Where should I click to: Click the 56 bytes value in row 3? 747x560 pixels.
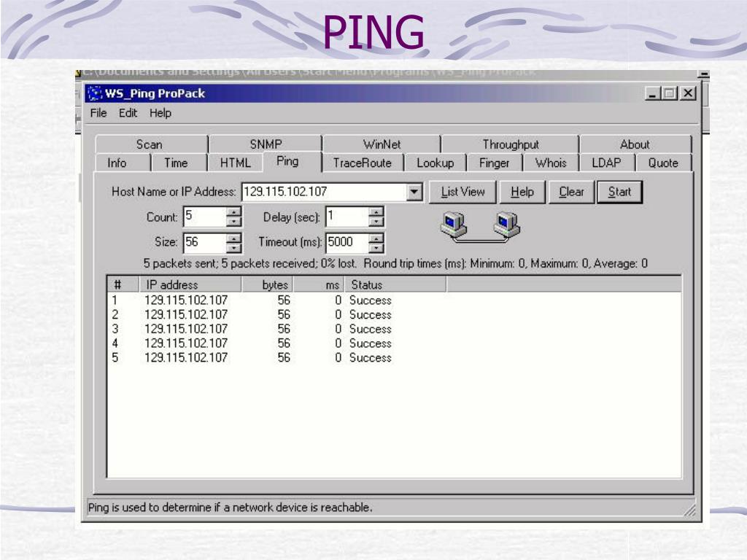coord(284,329)
